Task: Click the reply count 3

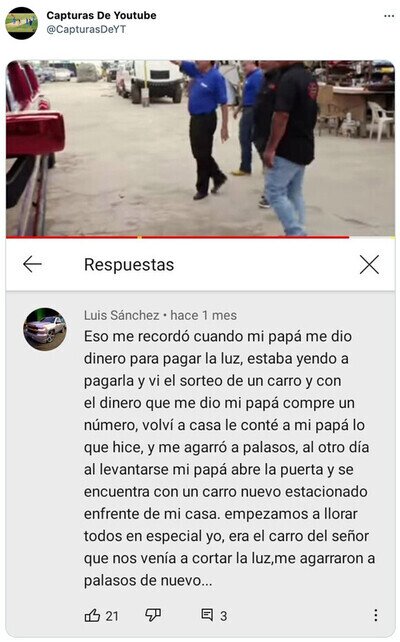Action: point(224,616)
